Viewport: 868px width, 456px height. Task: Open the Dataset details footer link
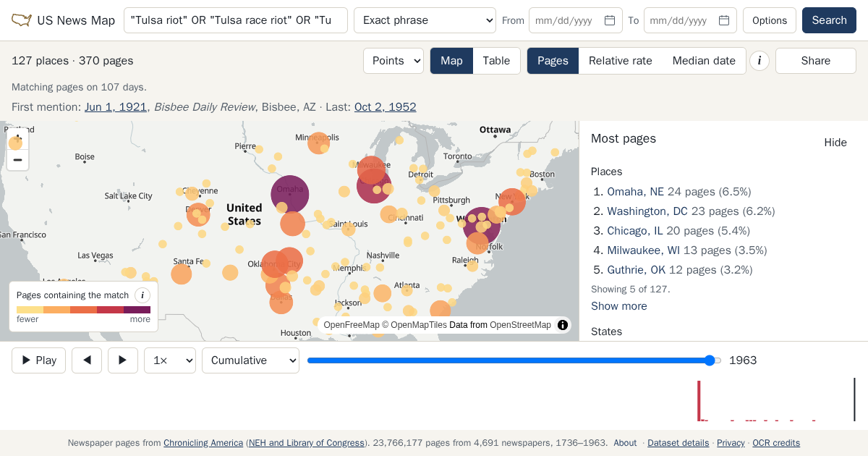pyautogui.click(x=678, y=443)
